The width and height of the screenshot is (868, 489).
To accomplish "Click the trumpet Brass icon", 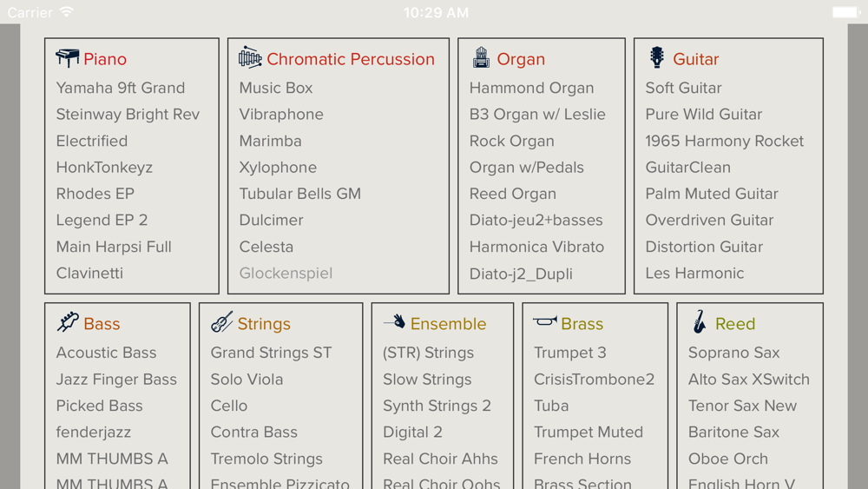I will pos(545,321).
